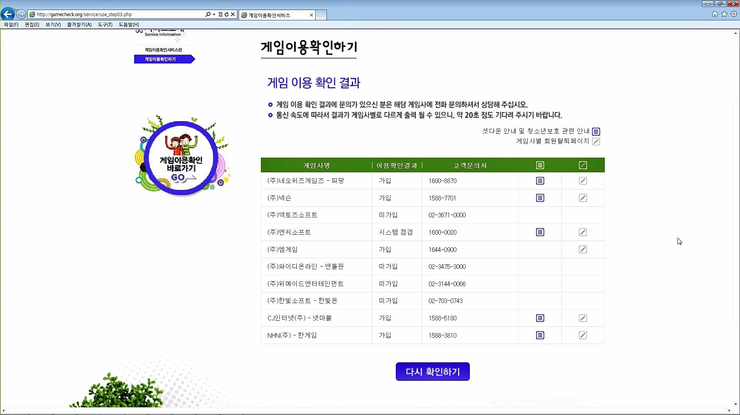
Task: Click the horizontal scrollbar left arrow
Action: [4, 411]
